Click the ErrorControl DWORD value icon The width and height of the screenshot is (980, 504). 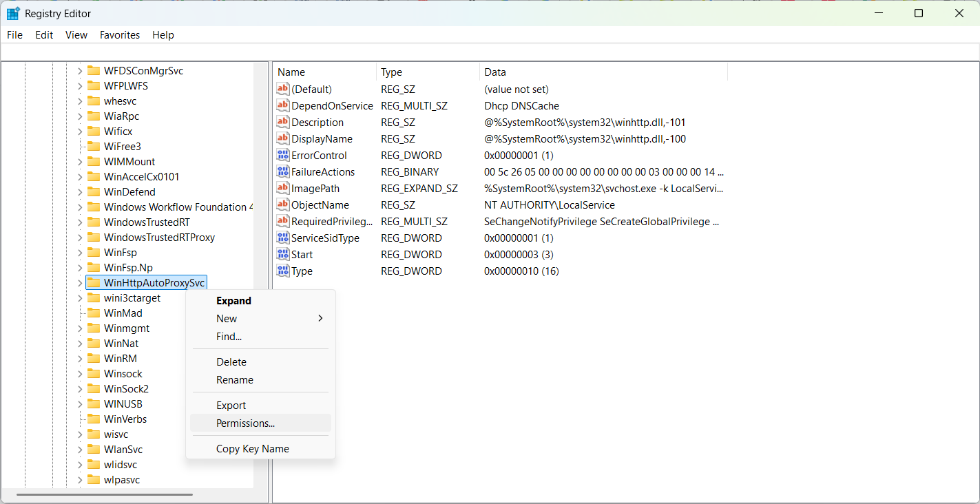282,156
